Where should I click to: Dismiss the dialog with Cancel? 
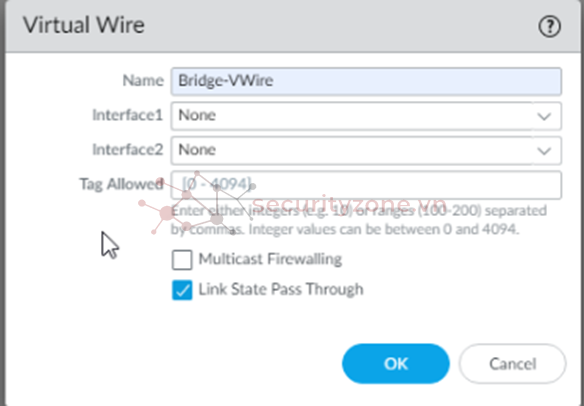click(512, 364)
